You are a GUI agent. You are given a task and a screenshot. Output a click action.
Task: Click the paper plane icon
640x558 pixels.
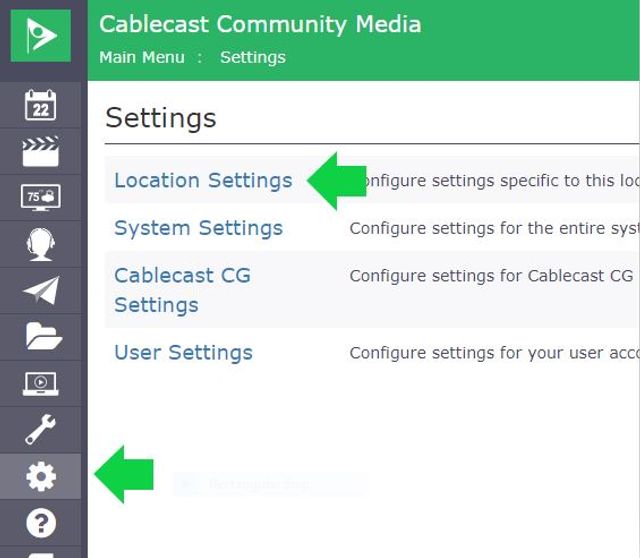41,291
